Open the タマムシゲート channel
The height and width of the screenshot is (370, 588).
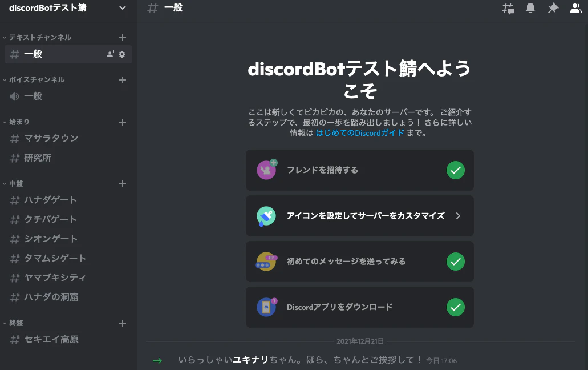[68, 259]
